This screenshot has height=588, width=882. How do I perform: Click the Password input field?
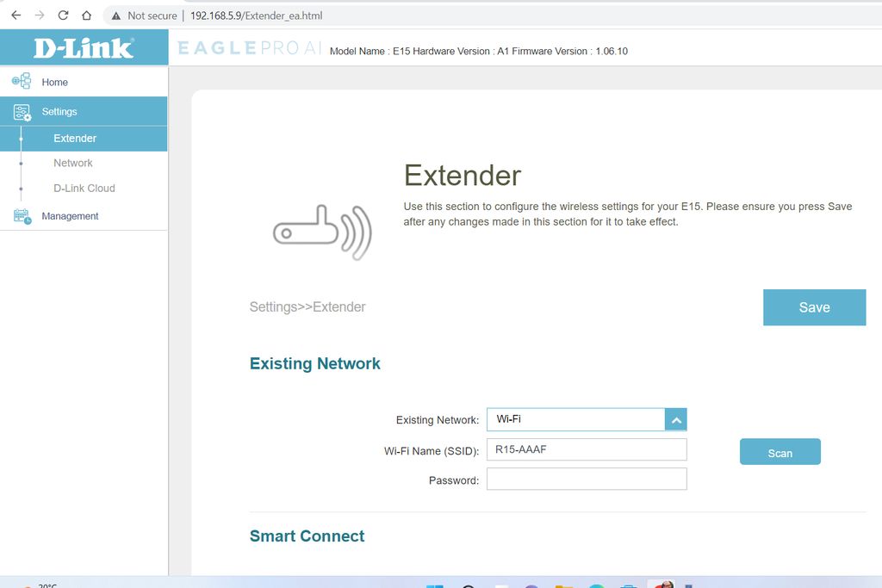[x=586, y=479]
